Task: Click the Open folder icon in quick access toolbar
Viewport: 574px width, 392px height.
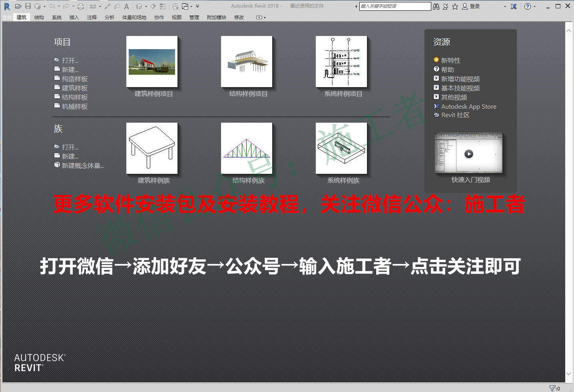Action: 18,6
